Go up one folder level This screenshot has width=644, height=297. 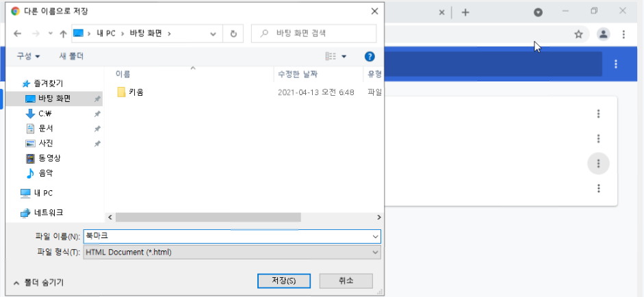click(63, 34)
